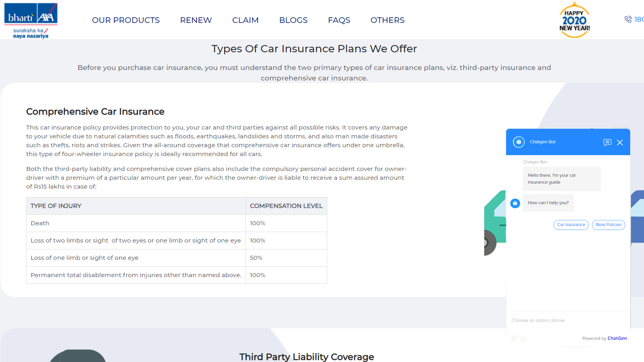Click the attachment paperclip icon in chat
The height and width of the screenshot is (362, 644).
point(514,338)
